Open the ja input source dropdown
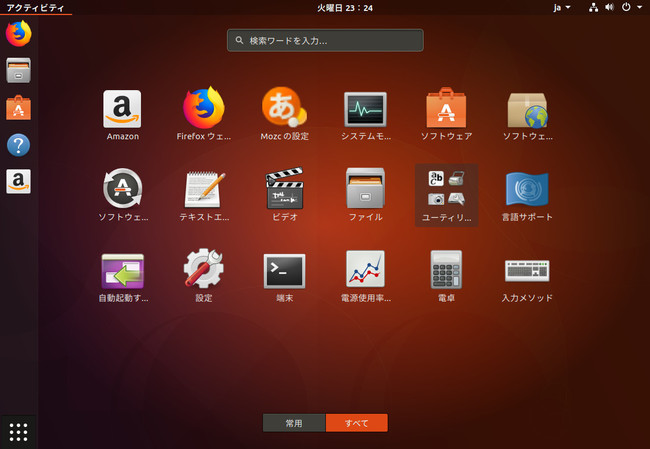This screenshot has height=449, width=650. (x=562, y=7)
